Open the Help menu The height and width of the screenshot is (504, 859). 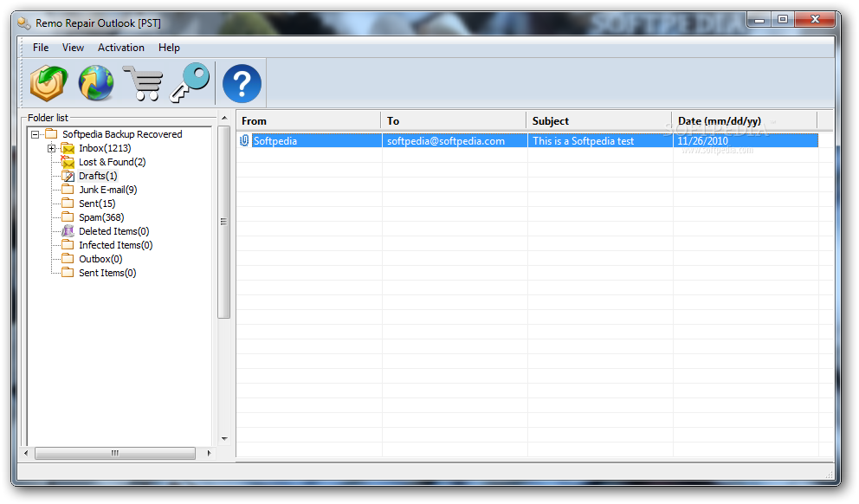click(169, 48)
